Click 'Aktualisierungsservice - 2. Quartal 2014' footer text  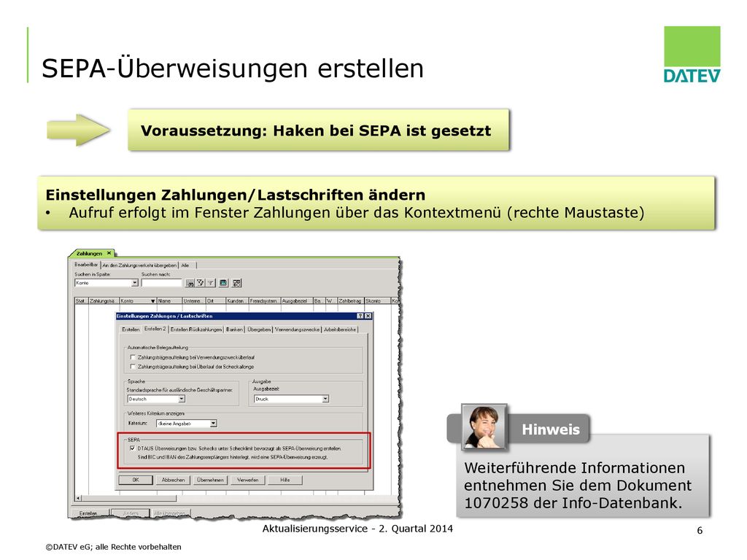(357, 529)
